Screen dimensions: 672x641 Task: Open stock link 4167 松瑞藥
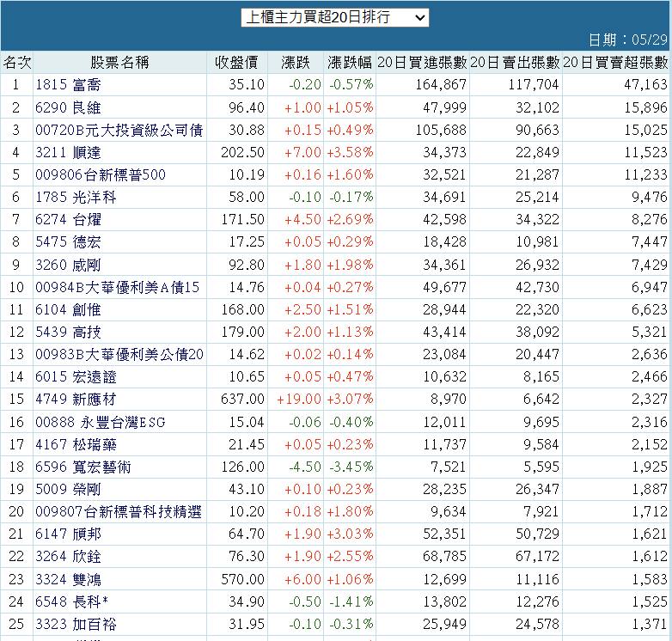click(x=76, y=444)
